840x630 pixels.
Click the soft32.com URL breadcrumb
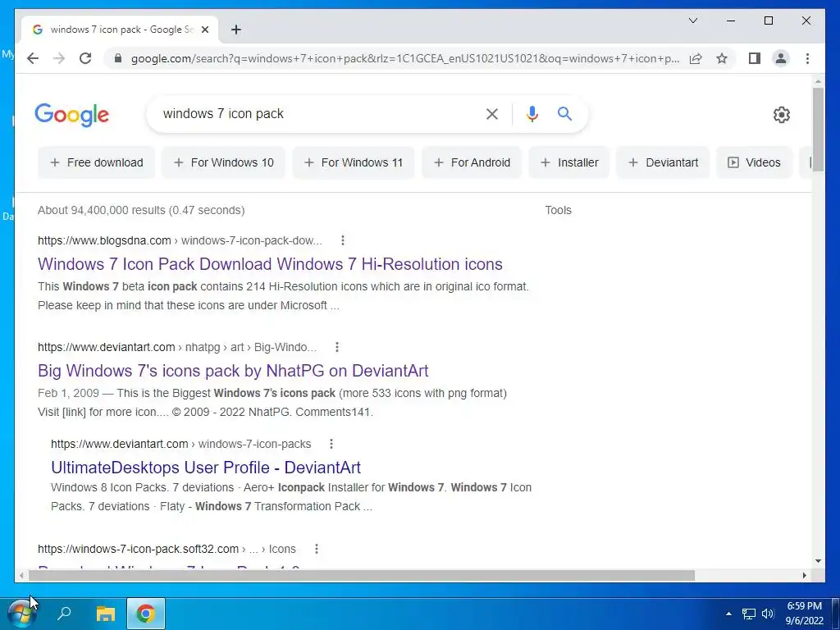pos(167,549)
